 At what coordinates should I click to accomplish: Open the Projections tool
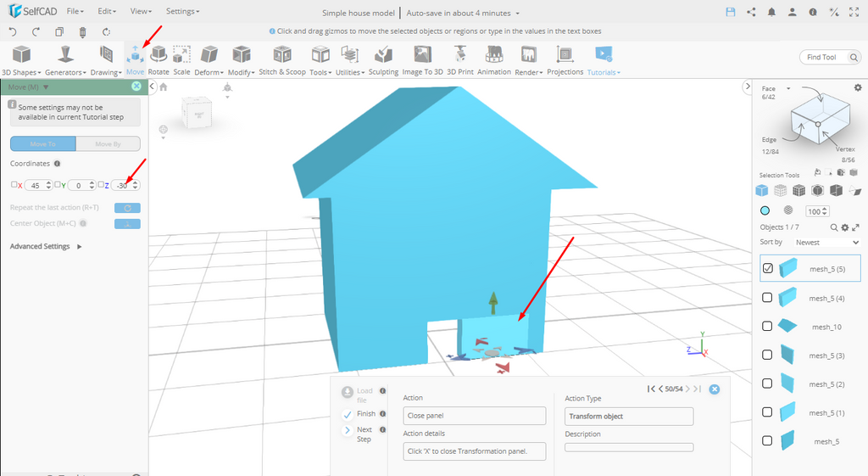tap(565, 60)
